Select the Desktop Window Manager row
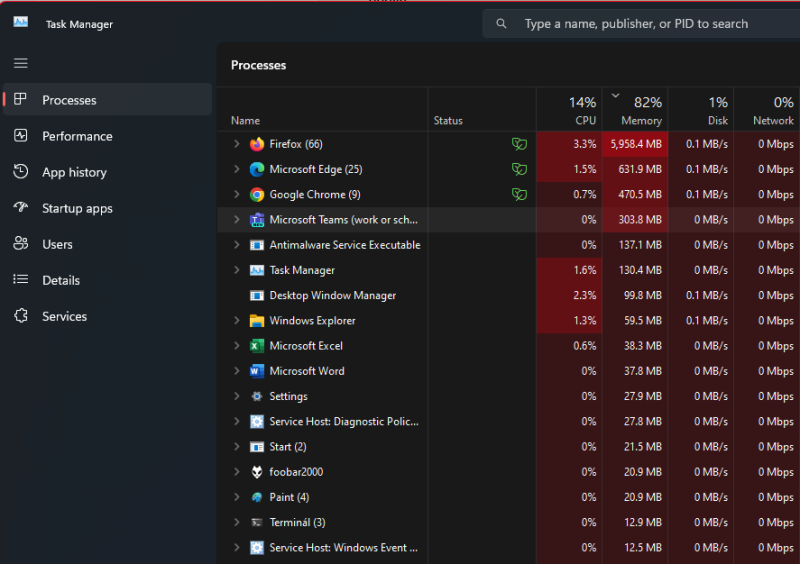Viewport: 800px width, 564px height. [x=509, y=296]
